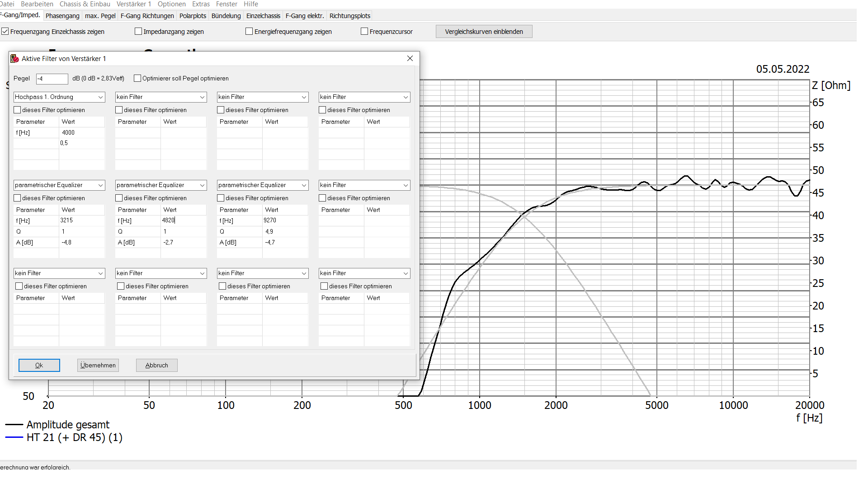Image resolution: width=868 pixels, height=488 pixels.
Task: Click the 3215 frequency value cell
Action: point(82,221)
